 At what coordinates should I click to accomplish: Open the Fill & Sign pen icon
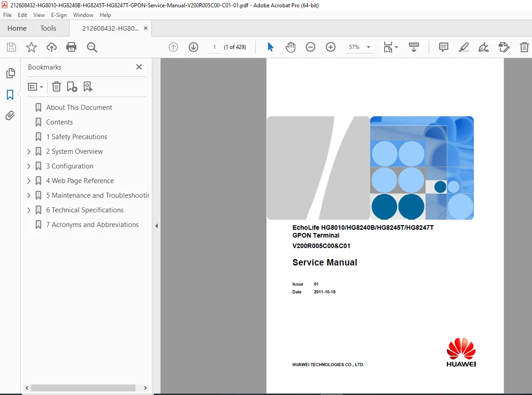click(x=484, y=47)
